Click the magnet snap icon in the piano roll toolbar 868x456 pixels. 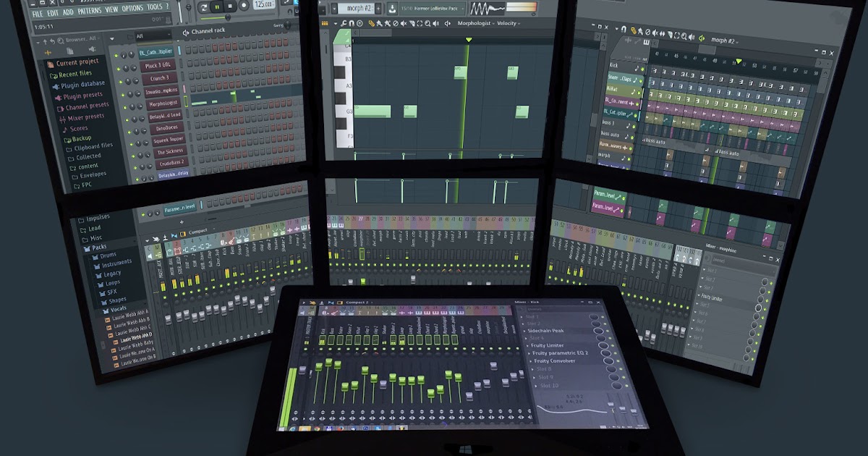(352, 23)
